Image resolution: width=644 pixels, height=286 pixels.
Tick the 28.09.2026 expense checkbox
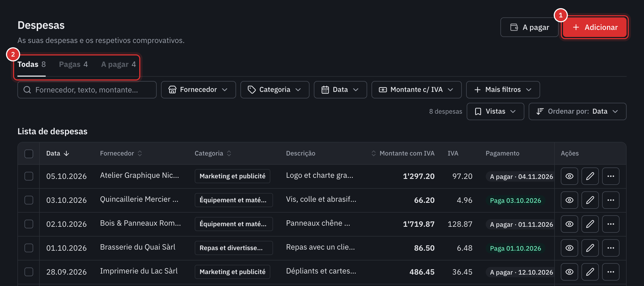point(29,272)
